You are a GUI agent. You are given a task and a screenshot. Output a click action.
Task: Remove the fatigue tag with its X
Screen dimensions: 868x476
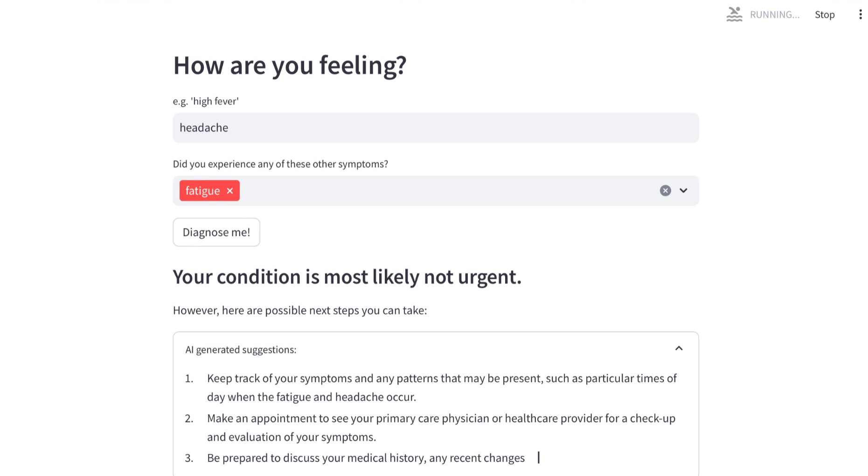tap(230, 191)
